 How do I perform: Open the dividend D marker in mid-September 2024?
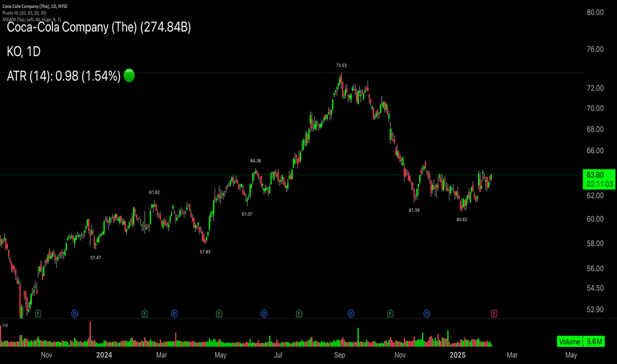point(351,314)
